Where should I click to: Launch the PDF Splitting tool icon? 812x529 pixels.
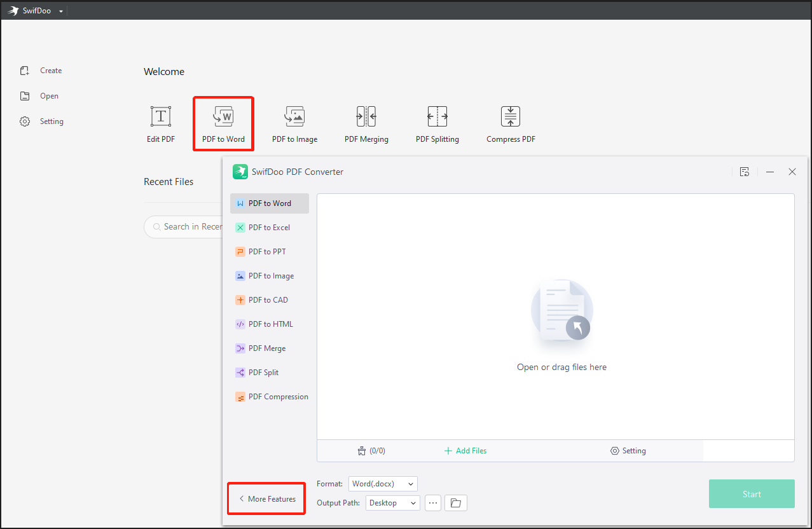pyautogui.click(x=437, y=116)
